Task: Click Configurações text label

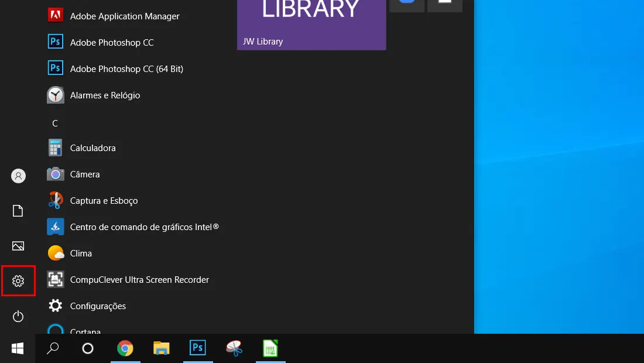Action: (x=98, y=306)
